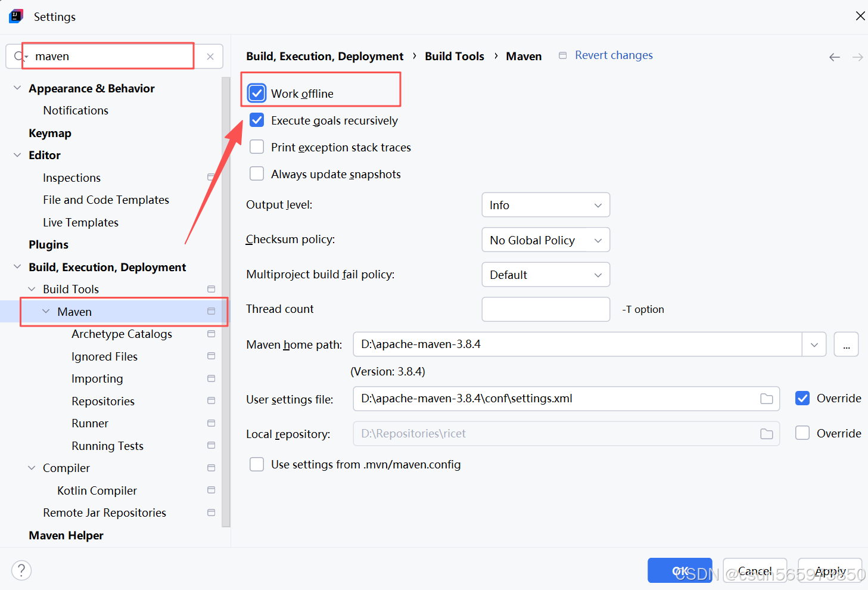Select Notifications in the settings tree

[x=76, y=110]
